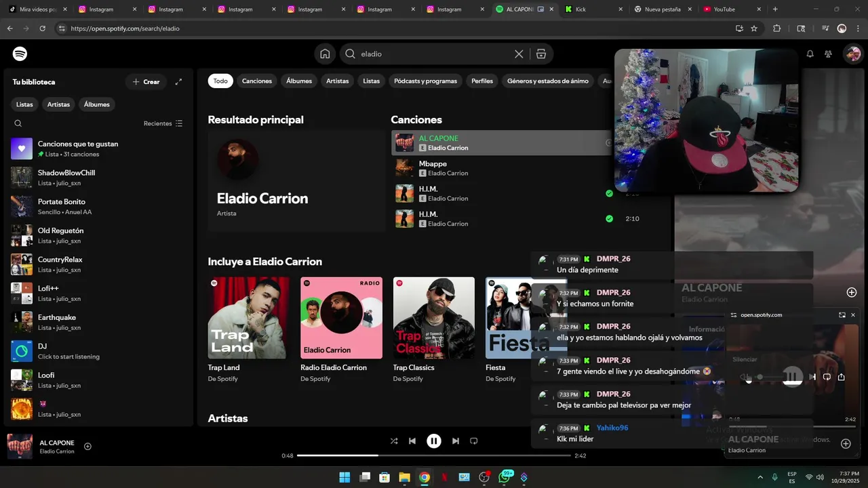Pause the current song

point(434,441)
